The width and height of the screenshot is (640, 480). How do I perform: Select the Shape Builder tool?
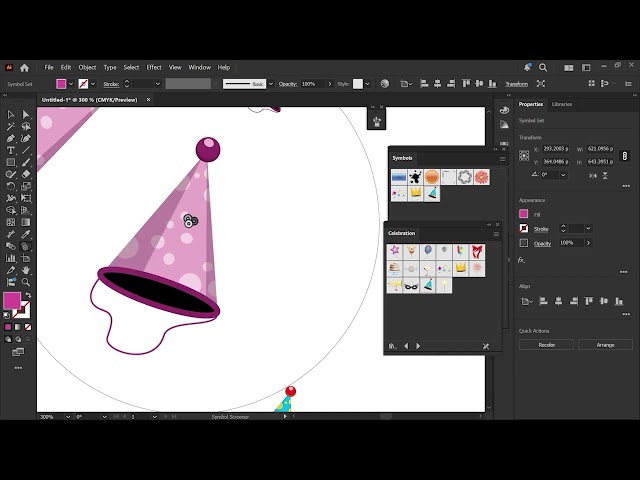[x=11, y=210]
